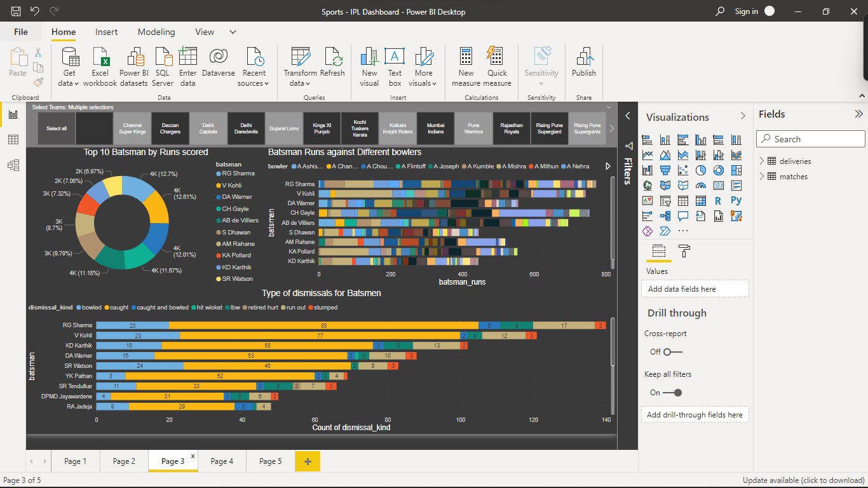The height and width of the screenshot is (488, 868).
Task: Select the Slicer visual
Action: click(x=665, y=201)
